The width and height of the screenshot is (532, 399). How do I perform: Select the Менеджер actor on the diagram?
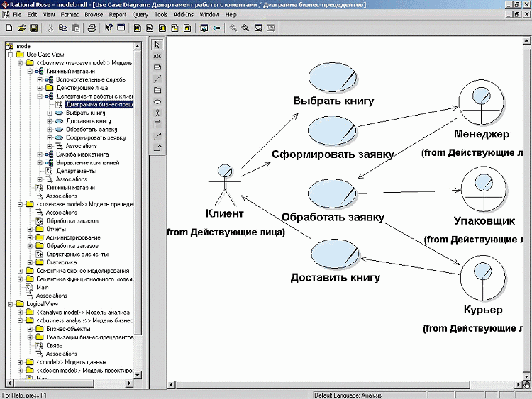[481, 102]
